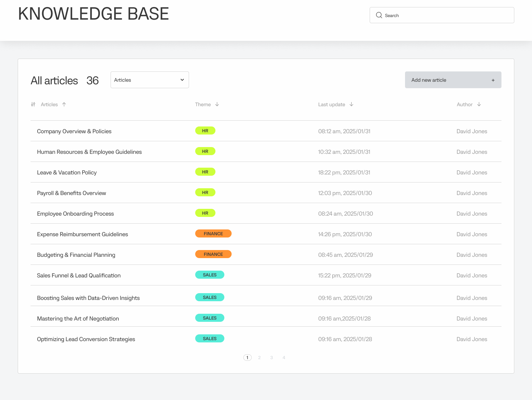Open Mastering the Art of Negotiation article
The height and width of the screenshot is (400, 532).
click(78, 319)
